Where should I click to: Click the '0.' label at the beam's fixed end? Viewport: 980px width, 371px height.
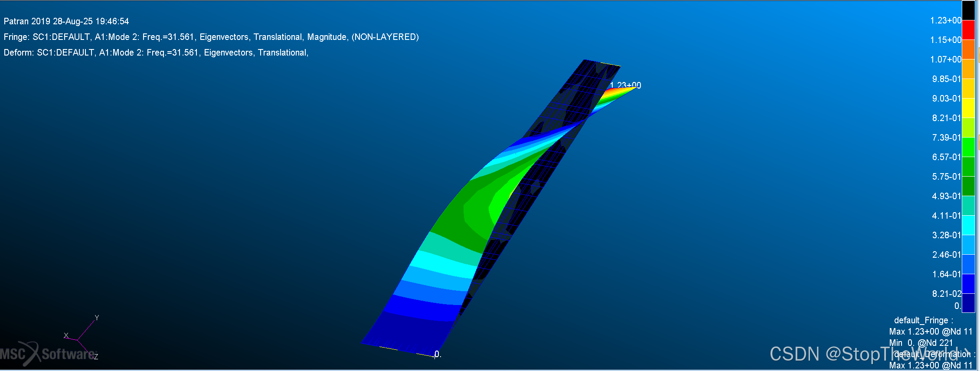438,355
